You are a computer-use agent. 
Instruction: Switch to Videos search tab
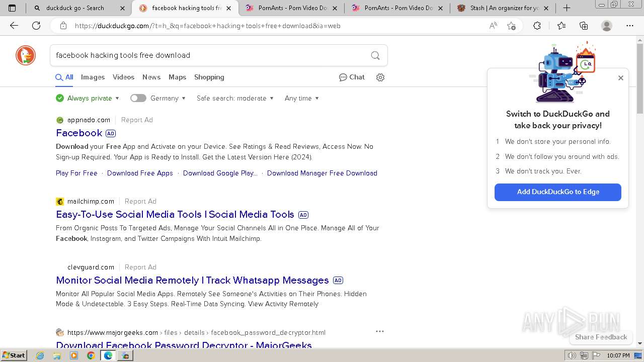click(123, 77)
